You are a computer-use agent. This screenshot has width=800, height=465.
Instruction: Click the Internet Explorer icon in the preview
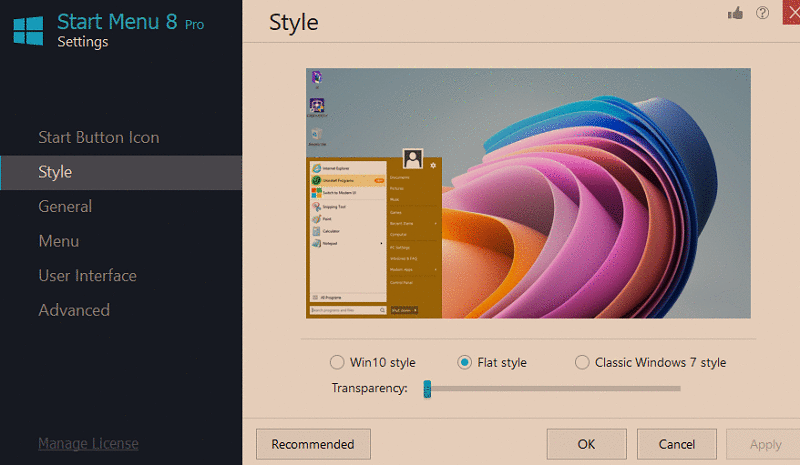[316, 168]
